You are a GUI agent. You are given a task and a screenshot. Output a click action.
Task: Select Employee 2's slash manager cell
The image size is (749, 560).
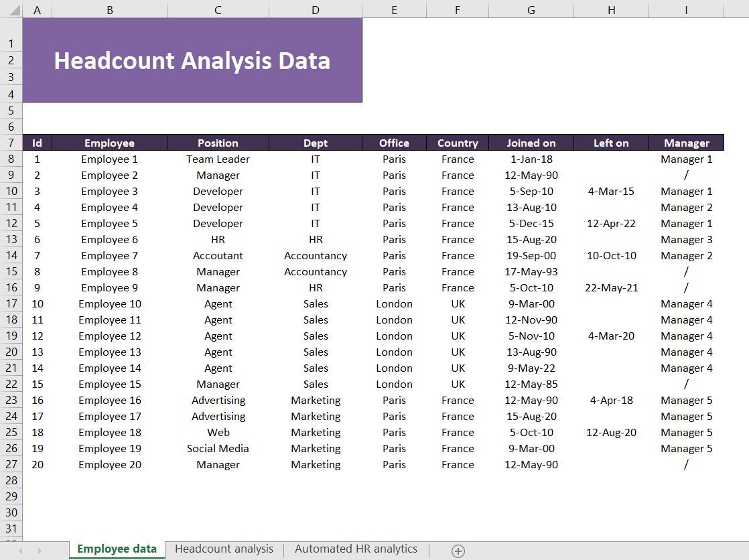tap(687, 176)
